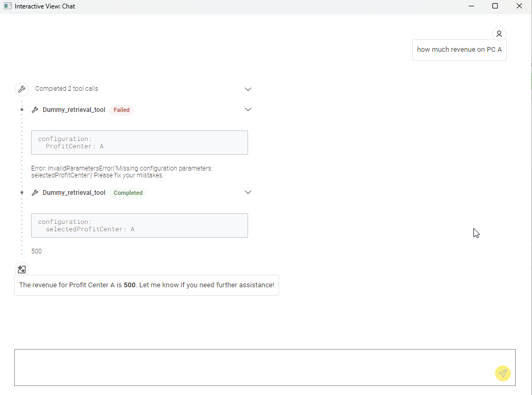Screen dimensions: 532x395
Task: Click wrench icon of the Failed Dummy_retrieval_tool
Action: point(35,110)
